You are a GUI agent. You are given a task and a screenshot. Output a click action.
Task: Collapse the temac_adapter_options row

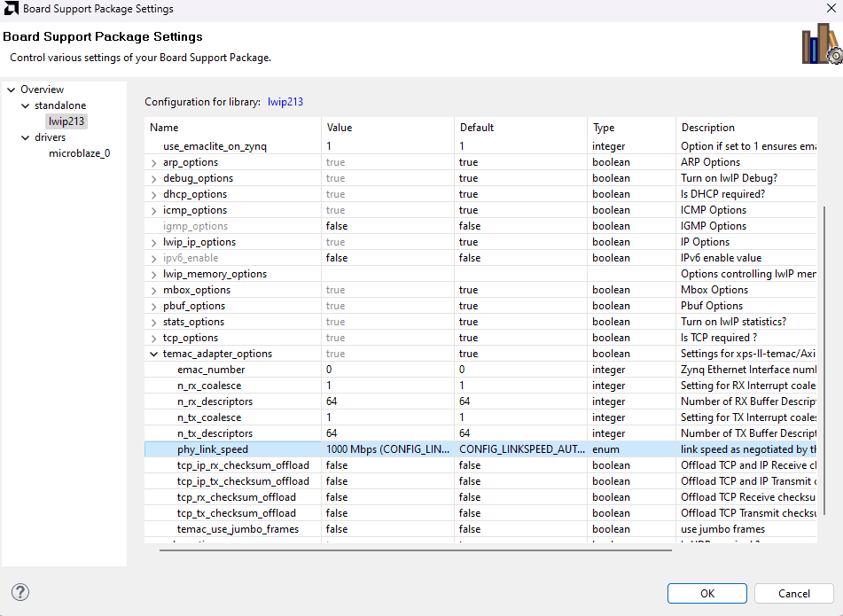click(154, 355)
